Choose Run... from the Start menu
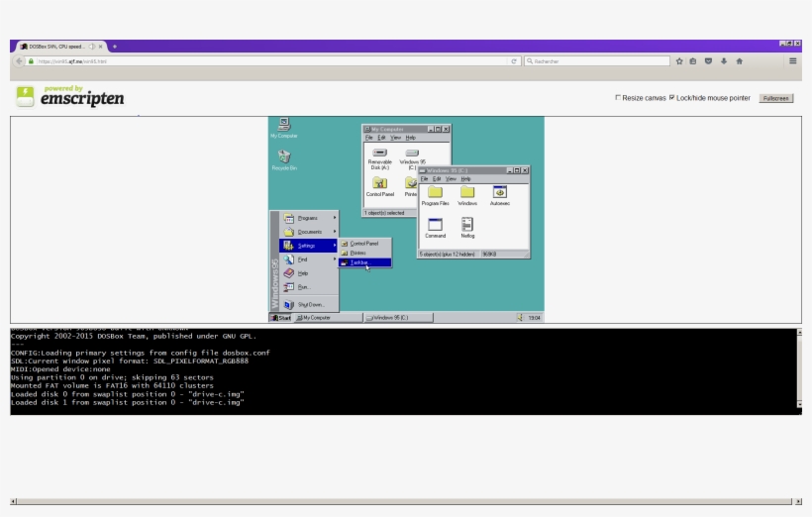This screenshot has height=517, width=812. (309, 286)
